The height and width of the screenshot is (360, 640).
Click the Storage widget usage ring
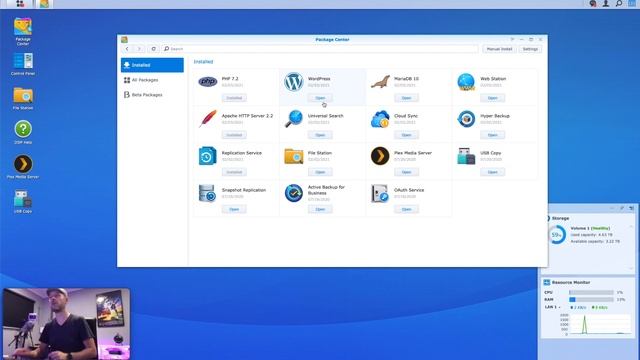pos(556,235)
